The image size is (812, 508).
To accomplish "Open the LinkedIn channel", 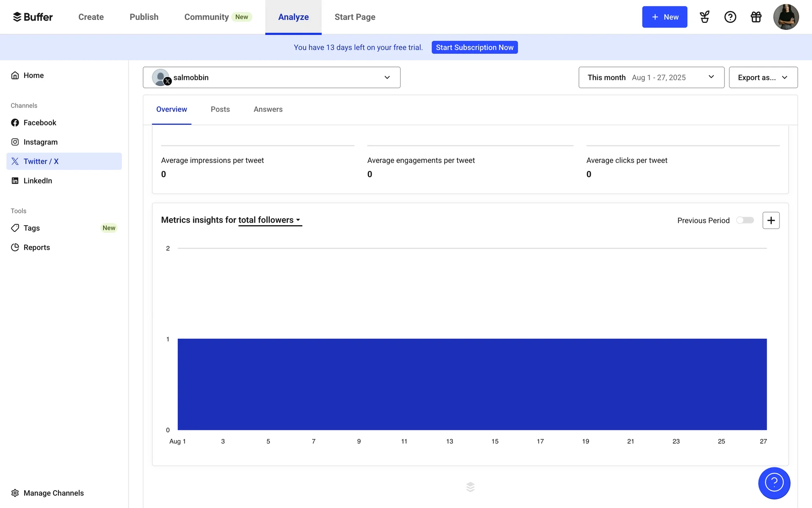I will point(38,181).
